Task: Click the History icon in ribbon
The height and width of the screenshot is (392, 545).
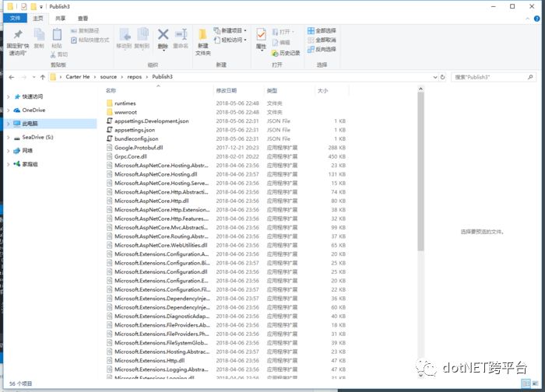Action: (275, 53)
